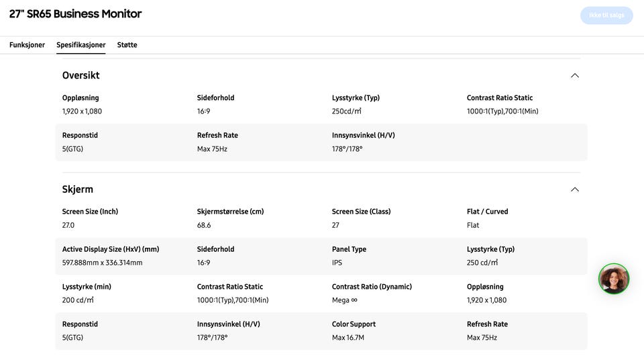Select the Mega ∞ contrast value

[344, 300]
